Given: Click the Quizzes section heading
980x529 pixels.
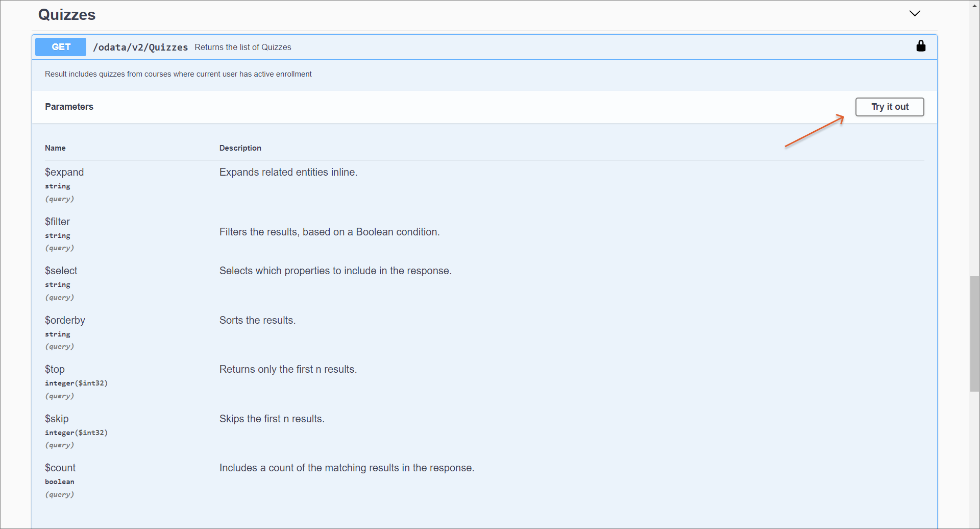Looking at the screenshot, I should click(x=67, y=15).
